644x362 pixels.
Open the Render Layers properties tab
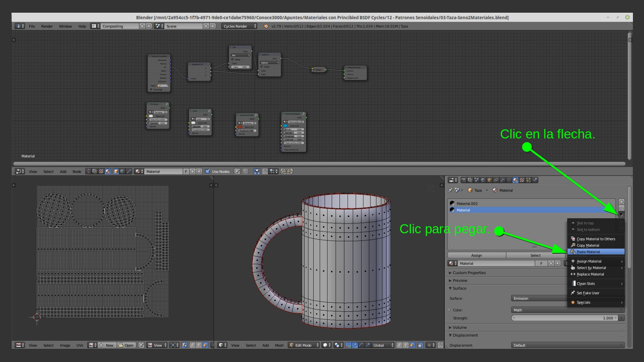470,180
